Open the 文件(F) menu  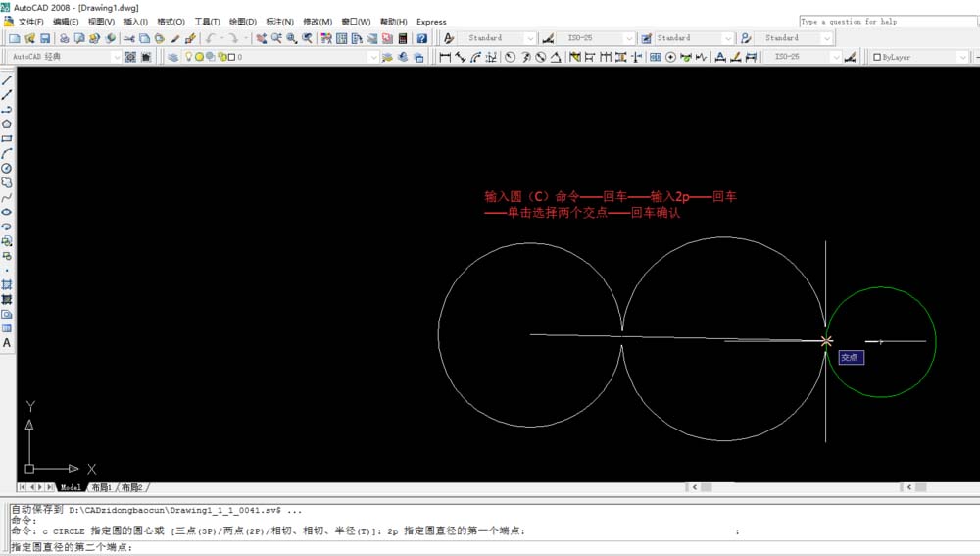coord(30,22)
